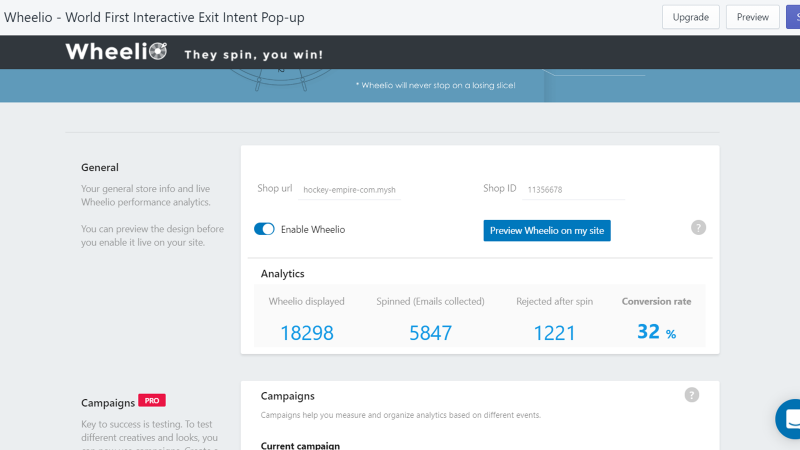The image size is (800, 450).
Task: Click the Upgrade button
Action: pyautogui.click(x=690, y=17)
